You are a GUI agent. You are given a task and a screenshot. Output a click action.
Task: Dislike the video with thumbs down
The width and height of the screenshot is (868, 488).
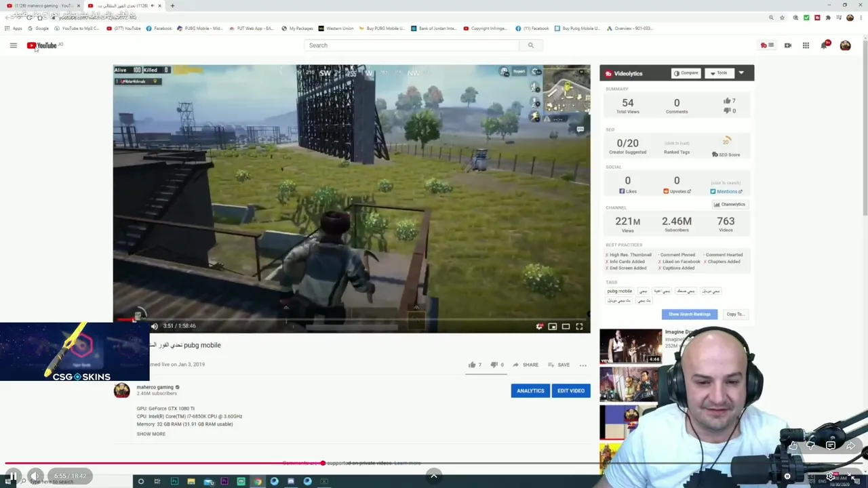(494, 365)
